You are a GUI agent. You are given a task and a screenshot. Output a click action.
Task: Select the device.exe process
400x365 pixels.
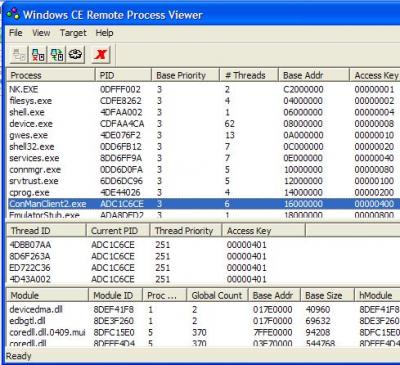pos(203,124)
